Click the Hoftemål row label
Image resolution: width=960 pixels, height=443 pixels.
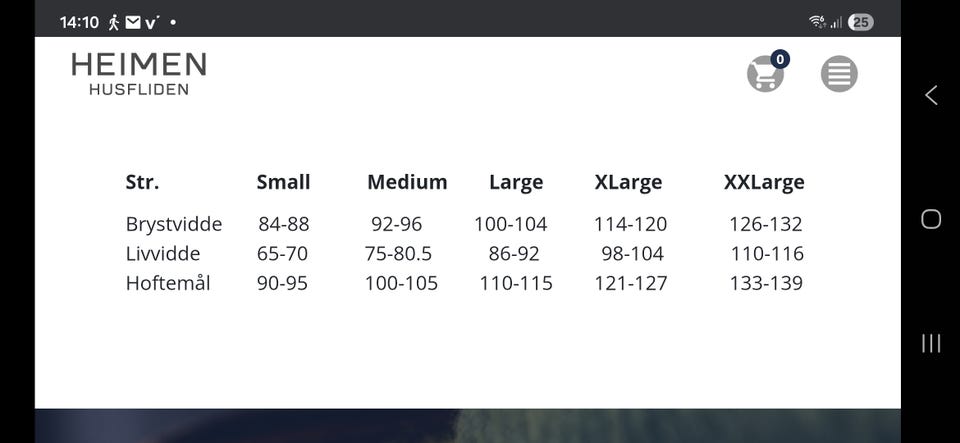pyautogui.click(x=168, y=283)
